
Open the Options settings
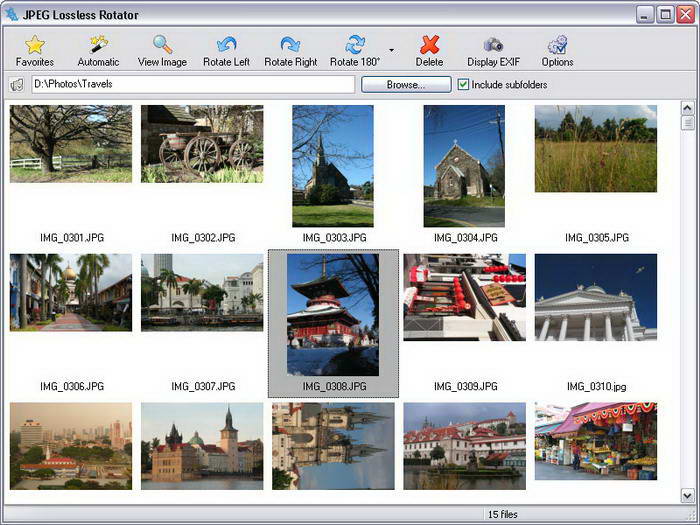(557, 45)
